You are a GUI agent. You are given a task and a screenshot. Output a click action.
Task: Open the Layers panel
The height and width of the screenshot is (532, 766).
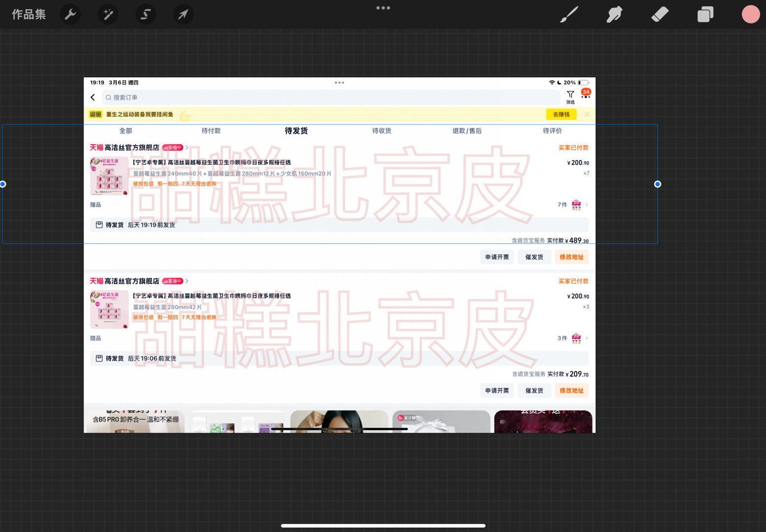pos(705,14)
